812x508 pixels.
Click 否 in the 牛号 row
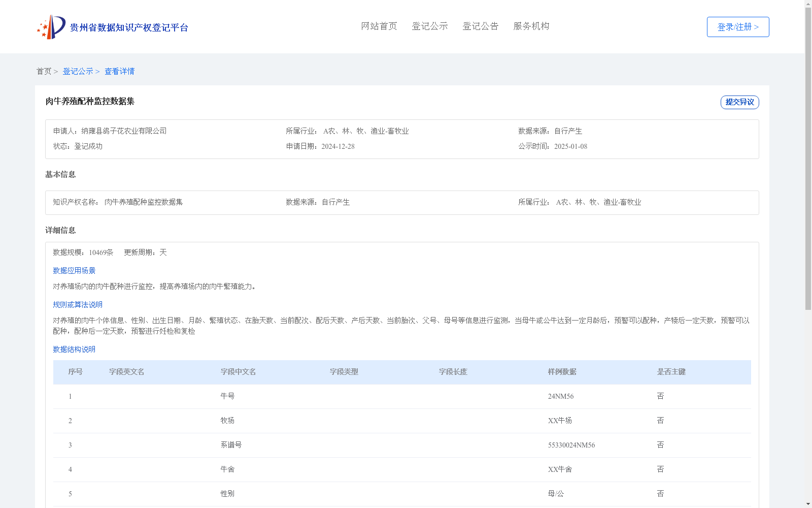click(x=660, y=396)
